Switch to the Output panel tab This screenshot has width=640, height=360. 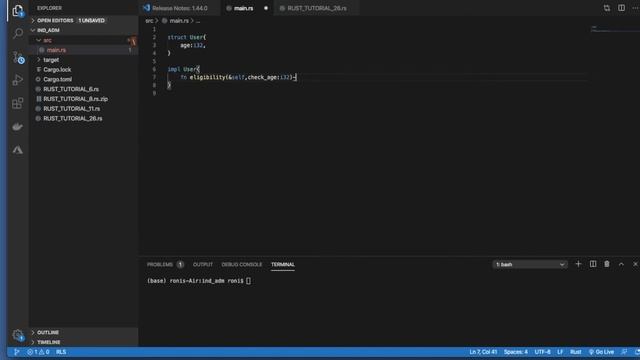coord(203,264)
